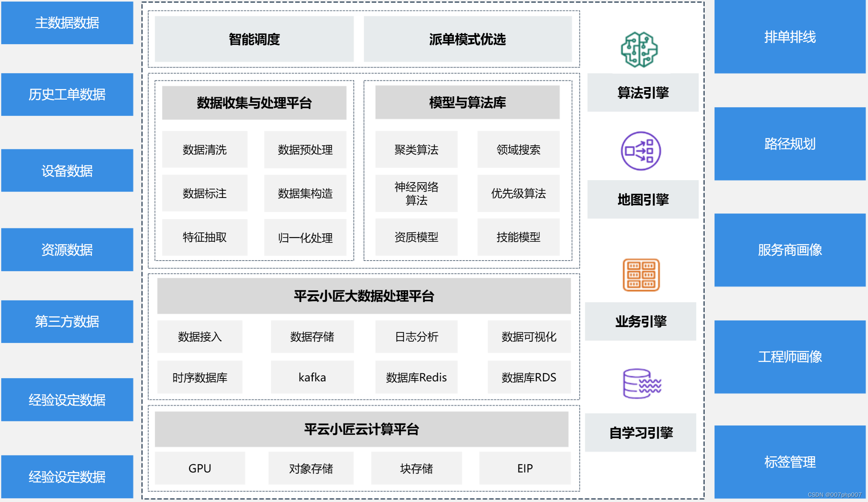
Task: Click the 第三方数据 blue block
Action: 67,321
